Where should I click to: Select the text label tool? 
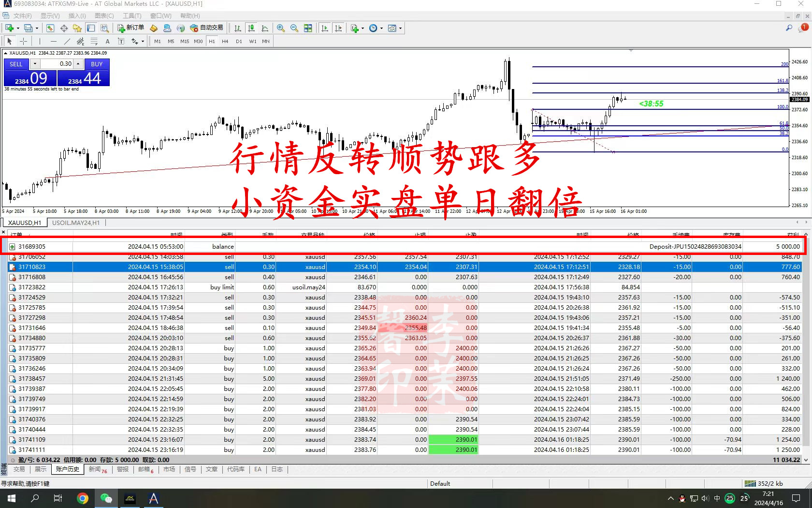tap(121, 41)
